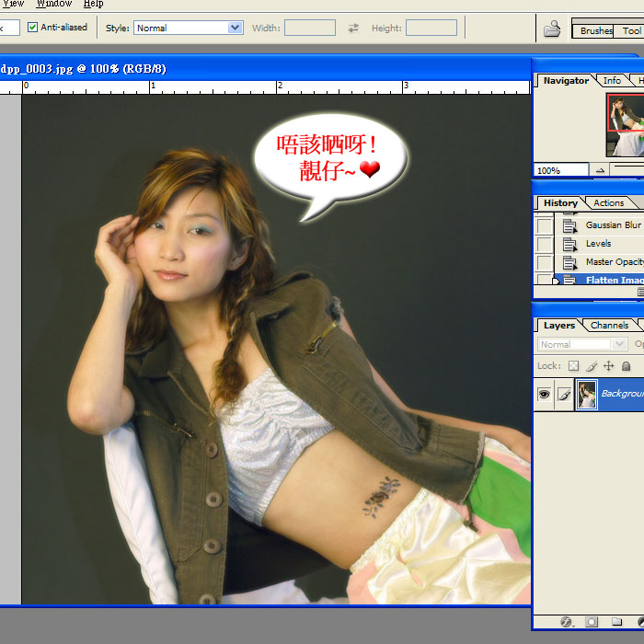Image resolution: width=644 pixels, height=644 pixels.
Task: Click the lock image pixels brush icon
Action: [x=591, y=366]
